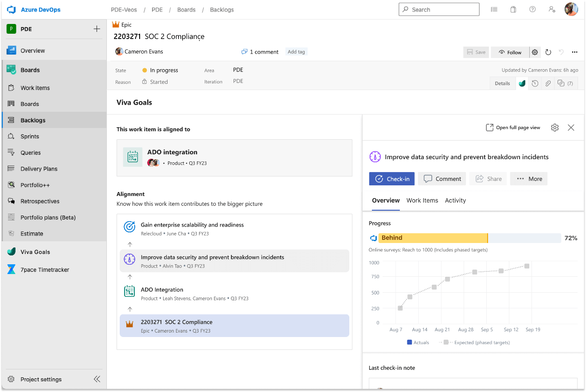Open full page view link
Image resolution: width=586 pixels, height=392 pixels.
(513, 127)
